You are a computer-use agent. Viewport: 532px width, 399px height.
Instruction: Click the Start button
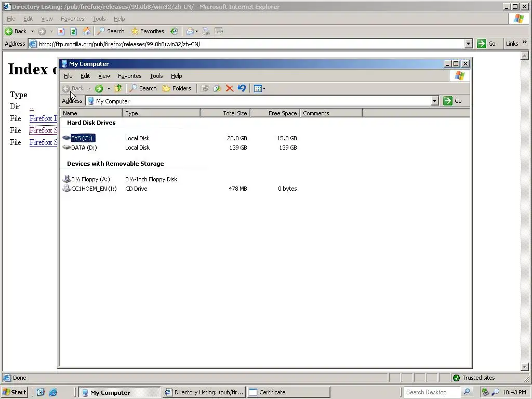point(14,392)
